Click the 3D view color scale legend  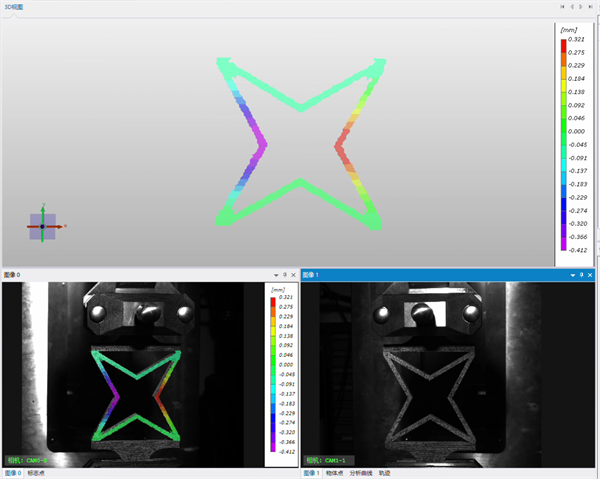tap(575, 144)
